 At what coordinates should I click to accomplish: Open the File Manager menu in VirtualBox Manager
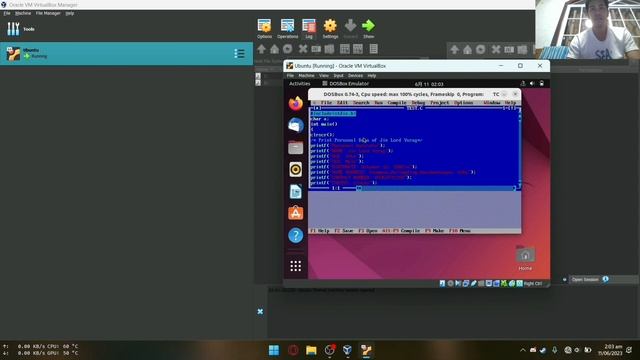pos(48,13)
